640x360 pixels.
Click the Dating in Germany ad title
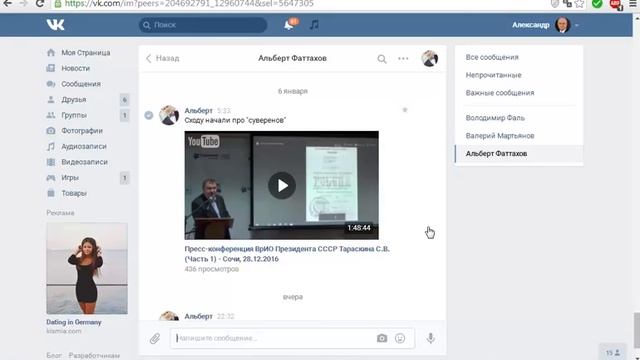(x=73, y=322)
